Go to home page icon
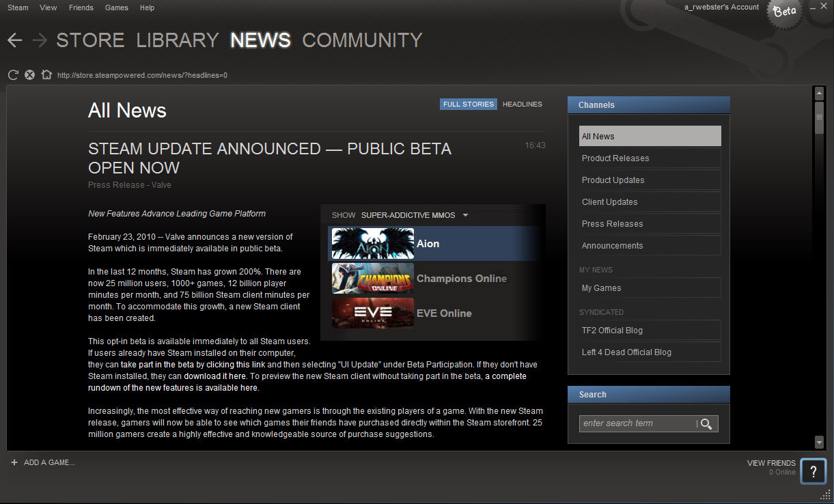The width and height of the screenshot is (834, 504). pyautogui.click(x=46, y=75)
